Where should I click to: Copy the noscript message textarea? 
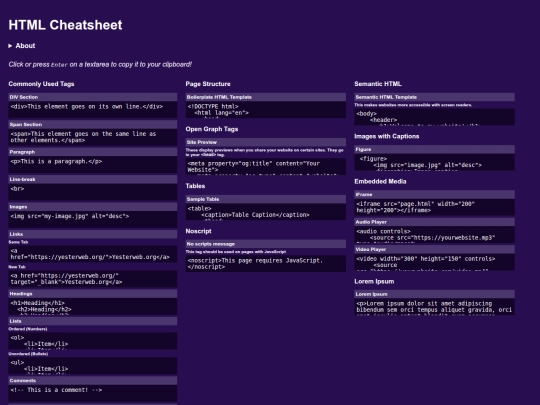(266, 263)
